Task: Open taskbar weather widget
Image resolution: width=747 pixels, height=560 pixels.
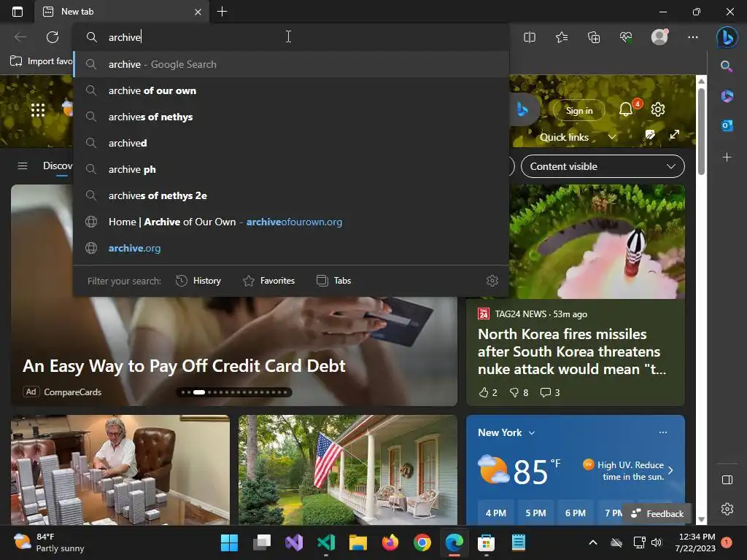Action: [49, 542]
